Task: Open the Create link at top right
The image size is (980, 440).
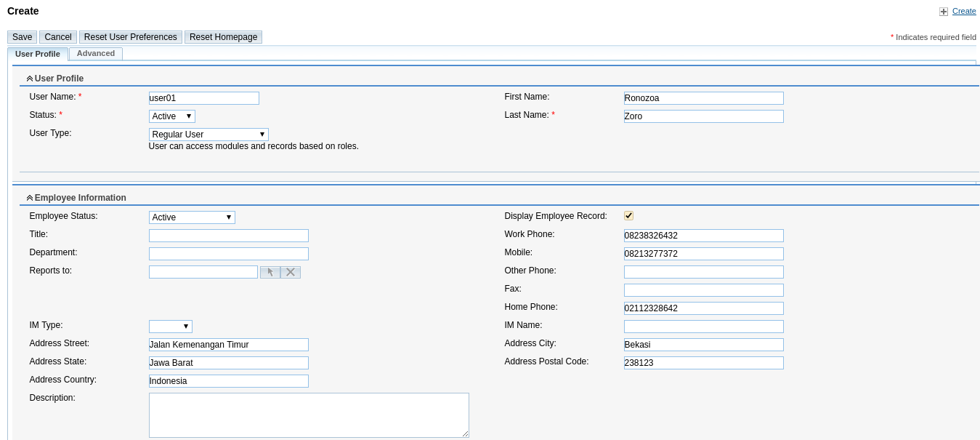Action: click(964, 11)
